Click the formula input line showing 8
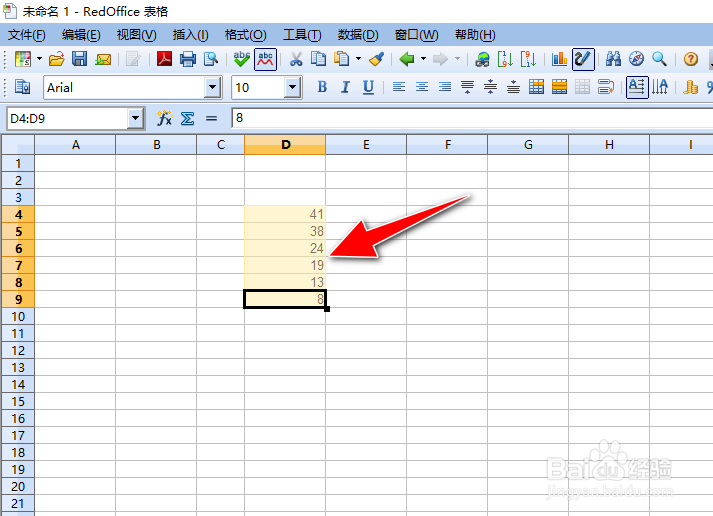The image size is (713, 516). (x=472, y=118)
